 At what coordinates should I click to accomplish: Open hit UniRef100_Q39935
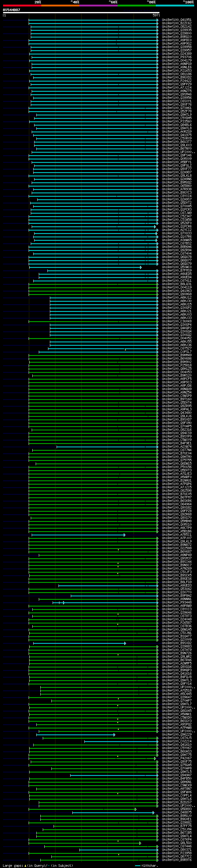[x=176, y=30]
